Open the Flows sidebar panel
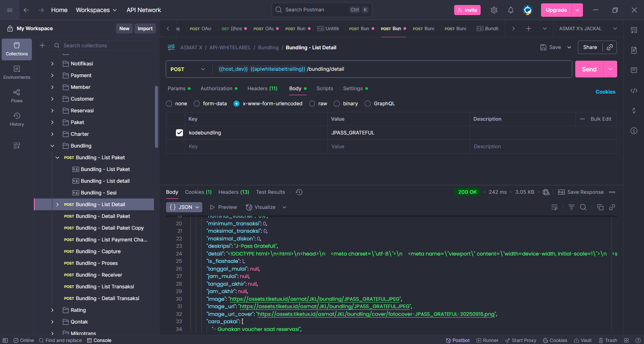This screenshot has height=344, width=644. pyautogui.click(x=17, y=96)
